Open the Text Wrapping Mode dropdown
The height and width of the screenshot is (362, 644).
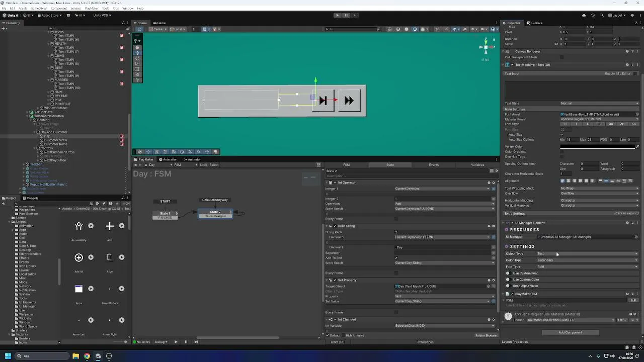(x=599, y=189)
